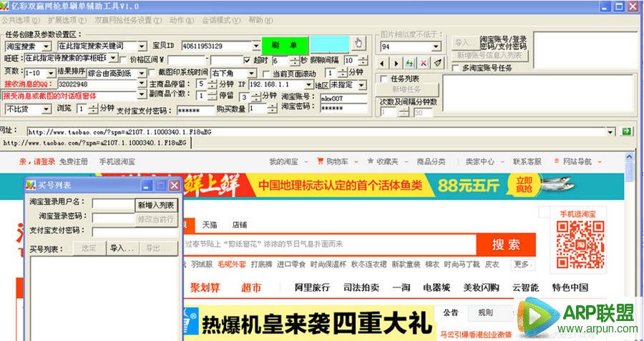644x341 pixels.
Task: Minimize the 买号列表 dialog
Action: 147,185
